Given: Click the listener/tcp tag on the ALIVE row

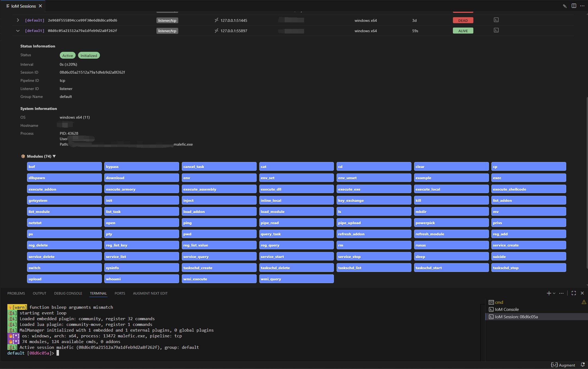Looking at the screenshot, I should point(167,31).
